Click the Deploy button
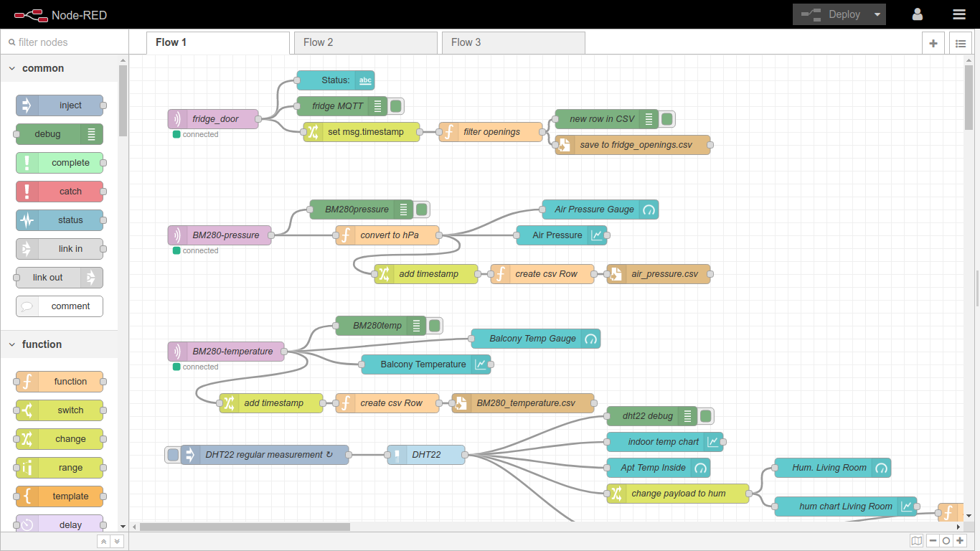Screen dimensions: 980x551 pyautogui.click(x=831, y=14)
